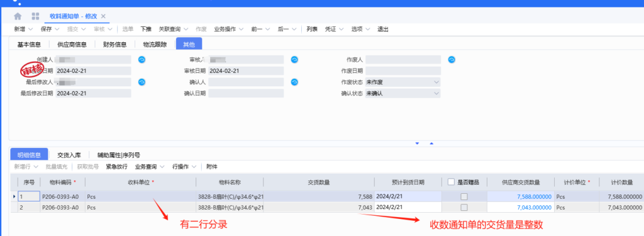Screen dimensions: 644x236
Task: Click 供应商交货数量 value 7,043.000000
Action: (x=521, y=208)
